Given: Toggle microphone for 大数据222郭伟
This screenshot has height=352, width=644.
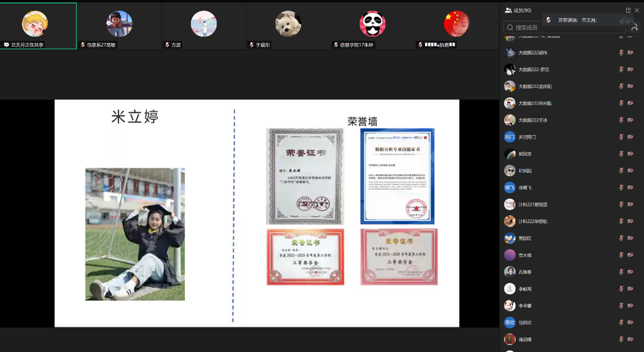Looking at the screenshot, I should click(621, 52).
